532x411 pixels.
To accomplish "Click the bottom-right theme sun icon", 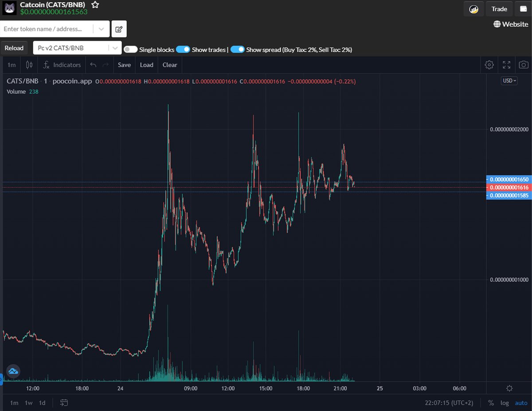I will pyautogui.click(x=509, y=388).
